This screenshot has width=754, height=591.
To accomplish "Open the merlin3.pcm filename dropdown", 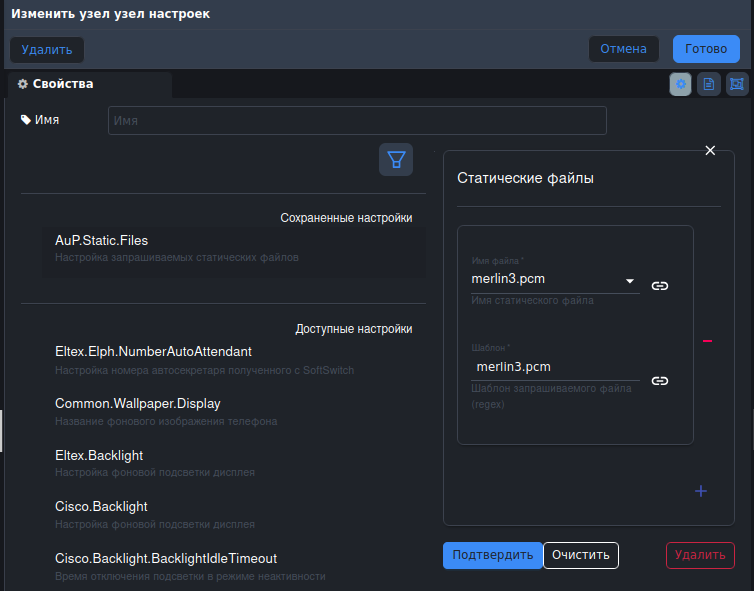I will click(630, 281).
